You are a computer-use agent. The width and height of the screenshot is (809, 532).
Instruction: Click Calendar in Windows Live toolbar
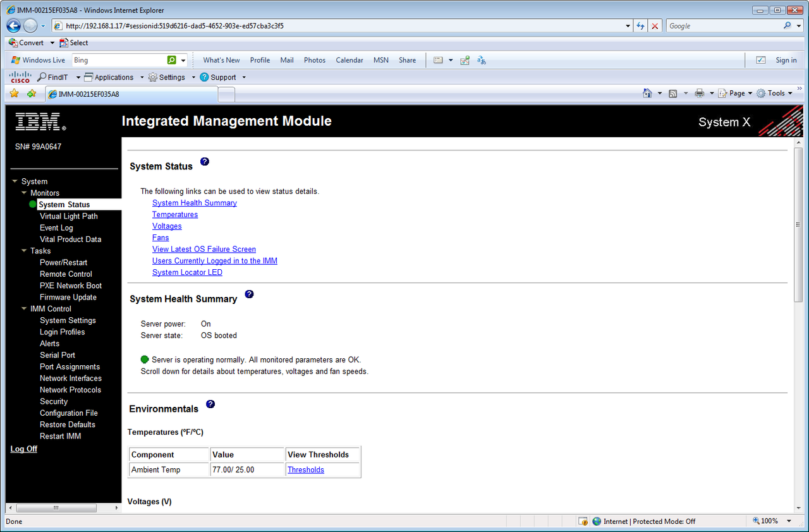pyautogui.click(x=350, y=60)
